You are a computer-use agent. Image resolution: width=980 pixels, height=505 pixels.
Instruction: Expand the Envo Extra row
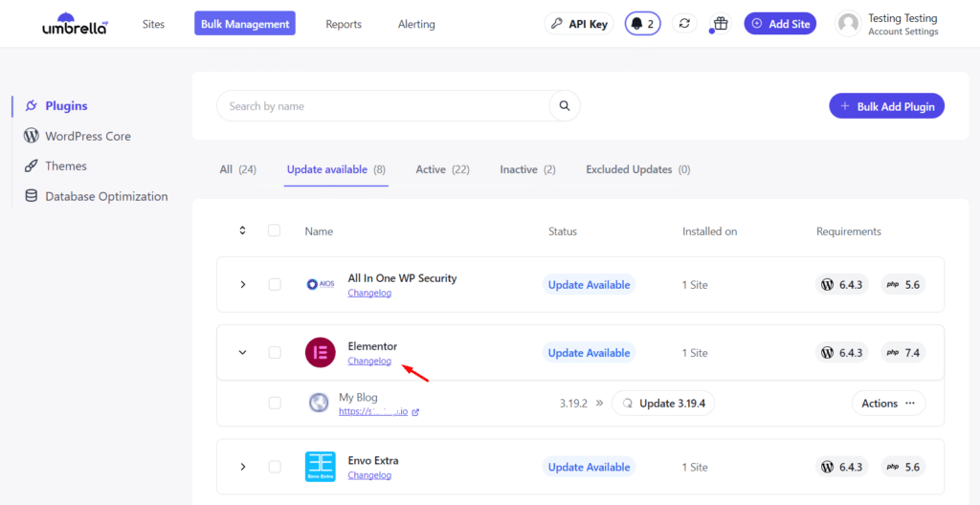tap(243, 466)
